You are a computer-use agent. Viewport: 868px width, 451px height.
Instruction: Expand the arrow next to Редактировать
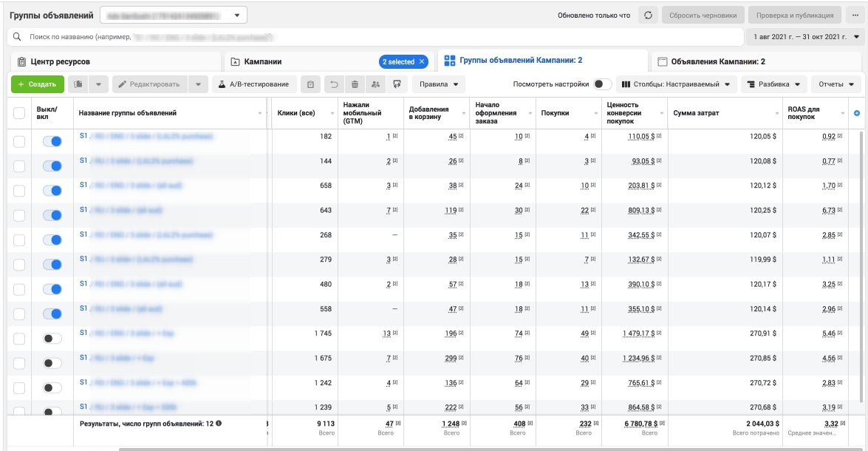click(x=198, y=84)
